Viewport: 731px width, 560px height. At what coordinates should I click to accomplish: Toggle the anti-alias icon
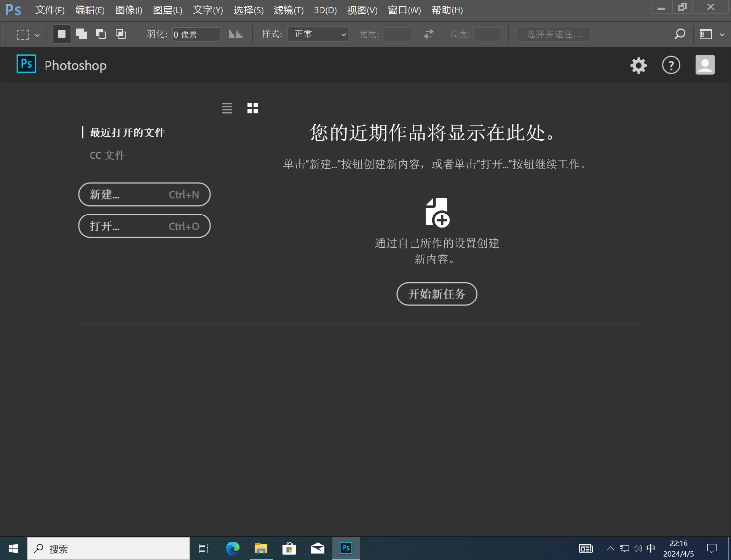click(236, 34)
